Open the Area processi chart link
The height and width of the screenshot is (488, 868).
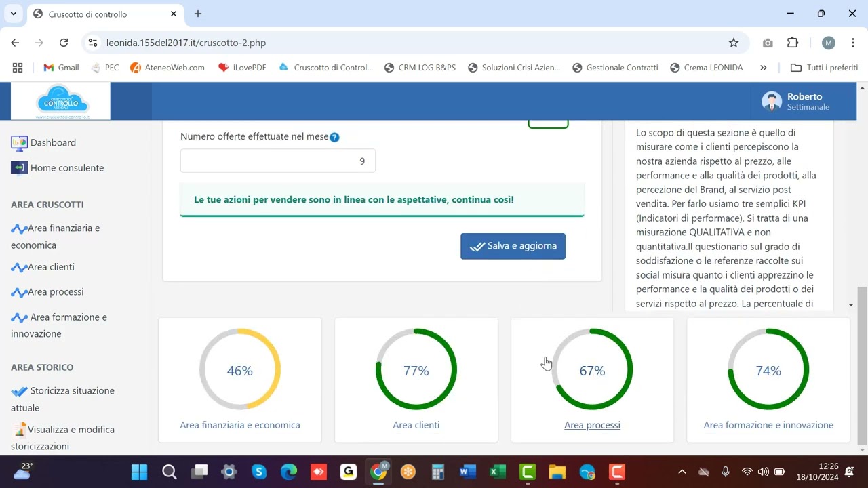tap(592, 425)
